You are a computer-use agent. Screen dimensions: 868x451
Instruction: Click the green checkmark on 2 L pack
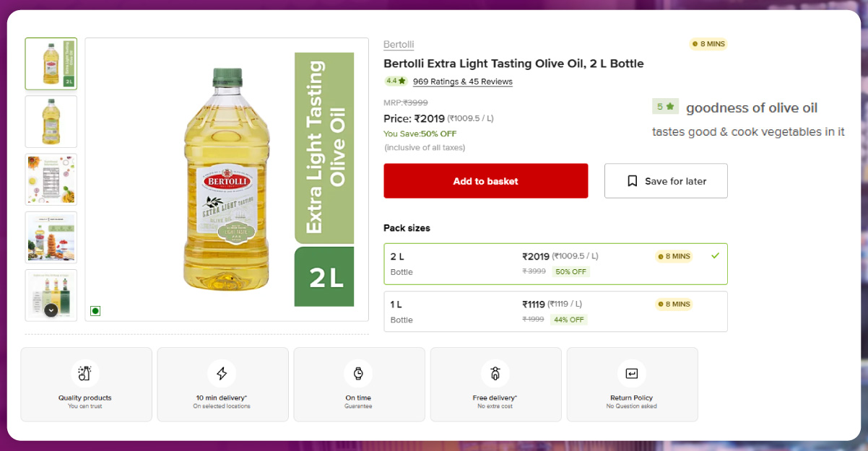715,255
